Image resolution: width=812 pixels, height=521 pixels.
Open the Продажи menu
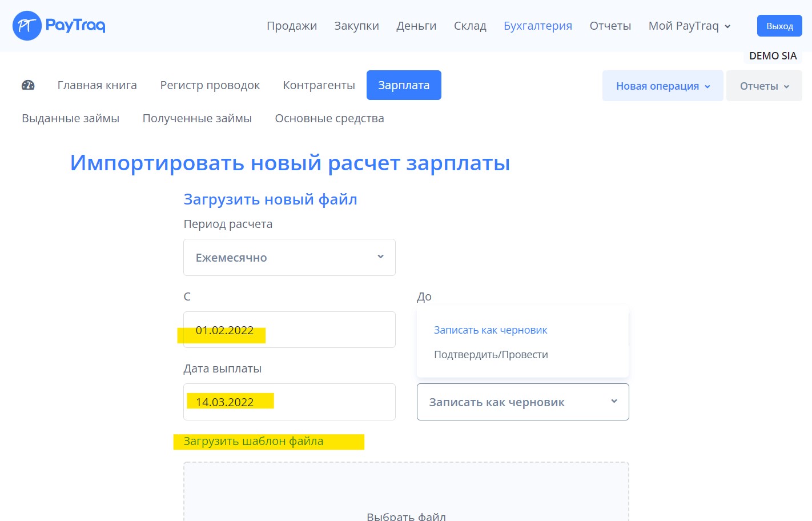pyautogui.click(x=292, y=26)
